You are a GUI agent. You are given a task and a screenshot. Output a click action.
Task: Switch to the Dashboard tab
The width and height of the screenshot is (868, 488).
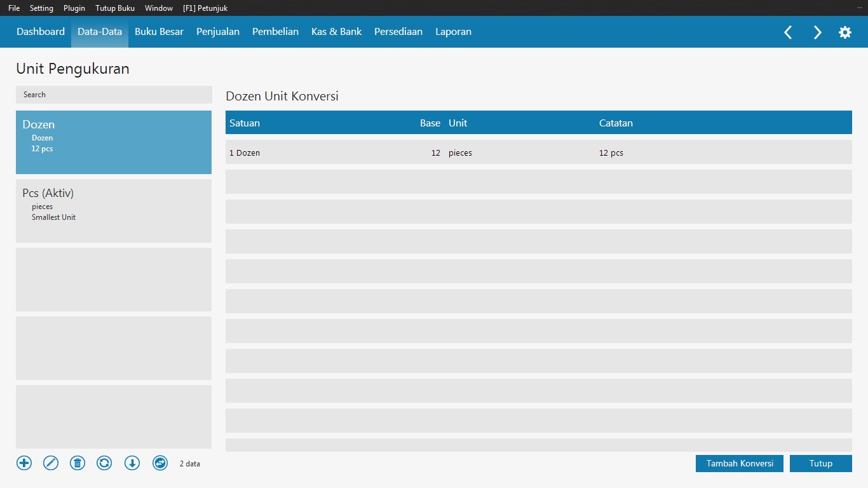tap(41, 32)
